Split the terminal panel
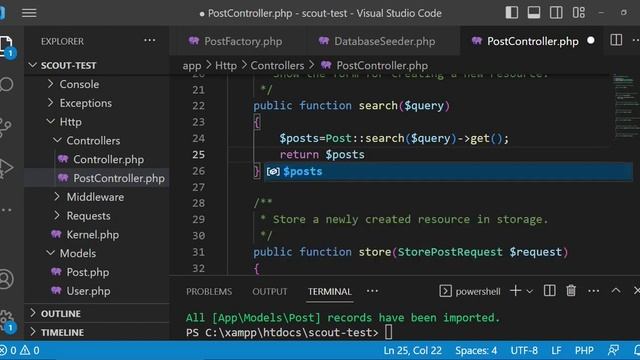The height and width of the screenshot is (360, 640). tap(549, 291)
